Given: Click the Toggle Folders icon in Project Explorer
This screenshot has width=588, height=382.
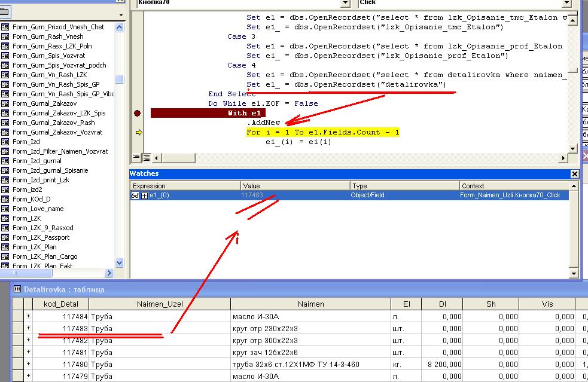Looking at the screenshot, I should [x=5, y=11].
